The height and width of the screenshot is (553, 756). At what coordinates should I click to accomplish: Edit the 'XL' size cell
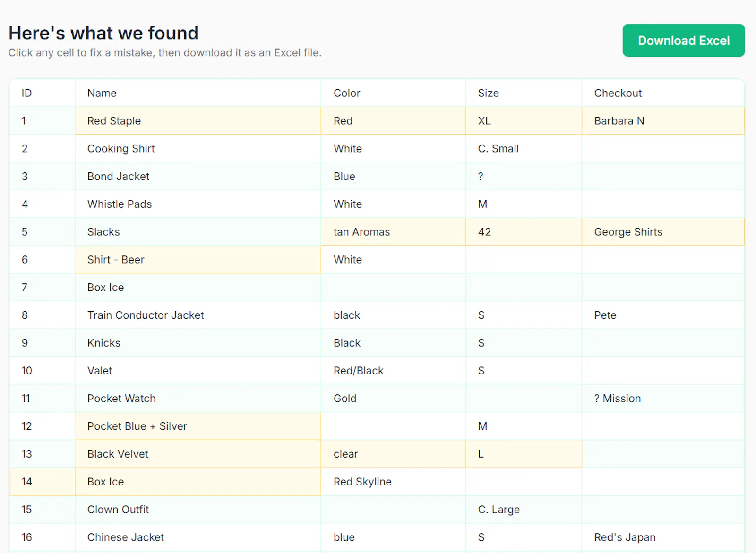[524, 121]
